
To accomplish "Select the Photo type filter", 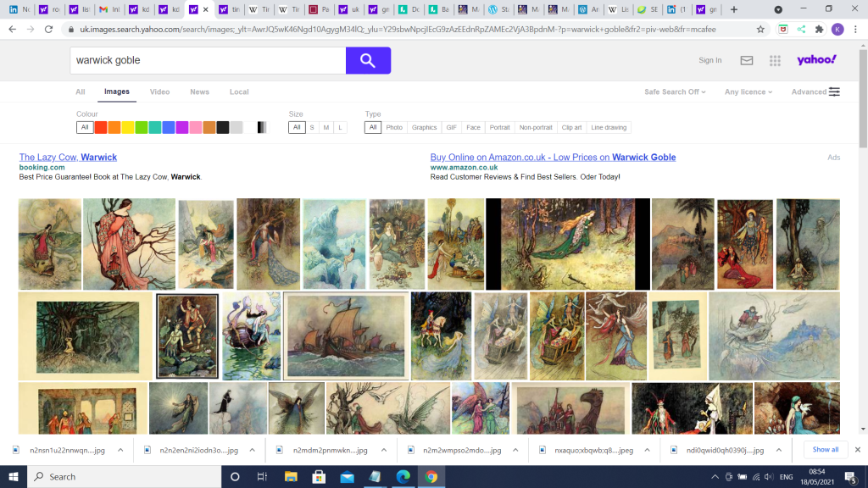I will point(394,127).
